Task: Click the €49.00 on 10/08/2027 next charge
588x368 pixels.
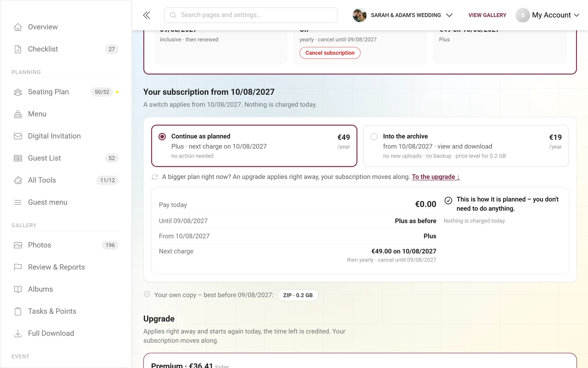Action: tap(404, 251)
